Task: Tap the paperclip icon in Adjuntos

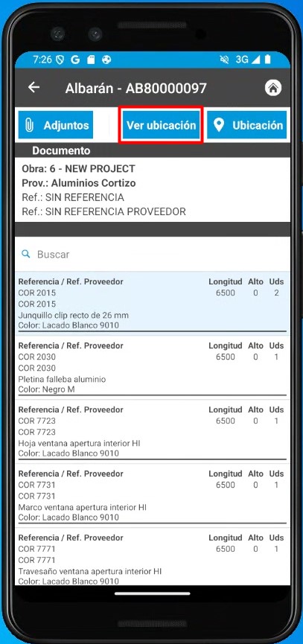Action: tap(29, 125)
